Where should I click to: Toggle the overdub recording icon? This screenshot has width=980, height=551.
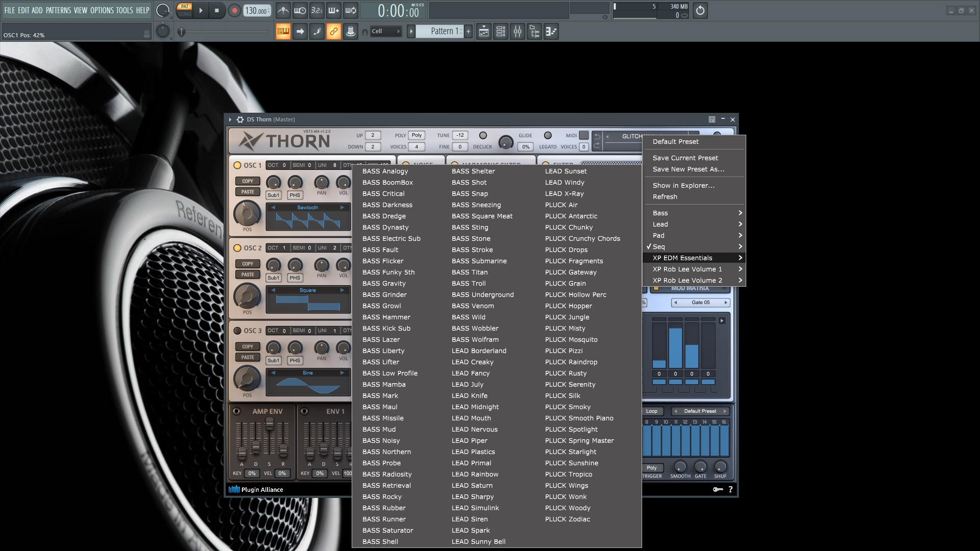334,10
